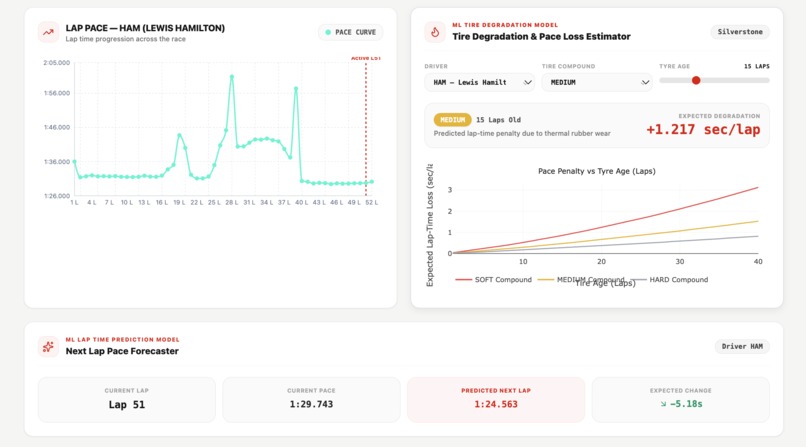Click the last data point at lap 52
The width and height of the screenshot is (806, 447).
pos(372,181)
